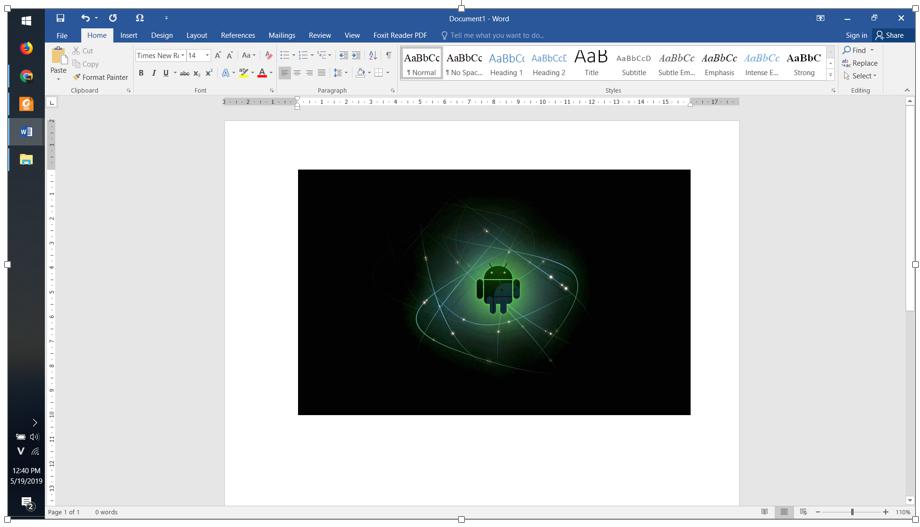The height and width of the screenshot is (527, 920).
Task: Toggle Bold formatting
Action: 141,73
